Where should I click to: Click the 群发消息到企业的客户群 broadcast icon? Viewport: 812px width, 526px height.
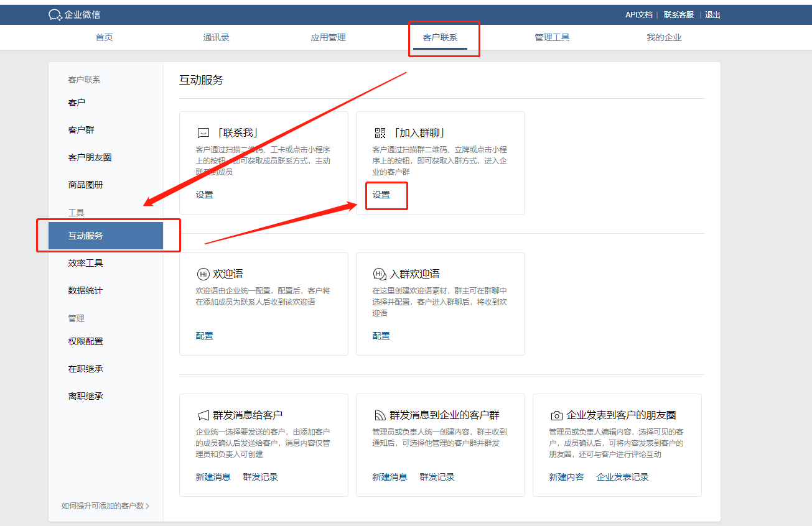tap(380, 415)
